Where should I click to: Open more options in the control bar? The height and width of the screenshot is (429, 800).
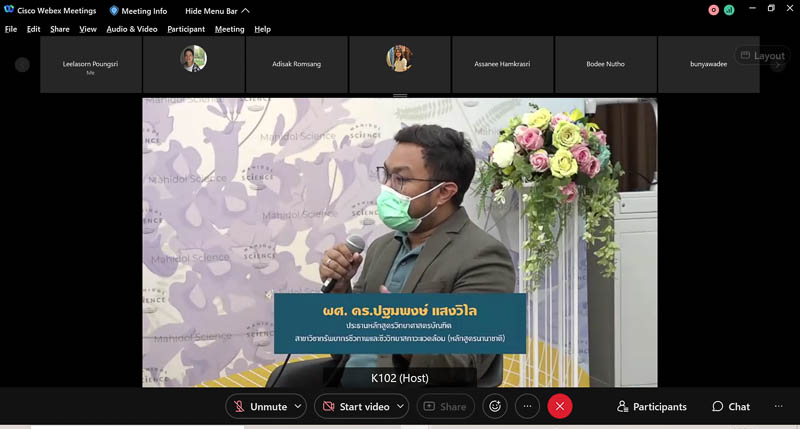pos(527,407)
